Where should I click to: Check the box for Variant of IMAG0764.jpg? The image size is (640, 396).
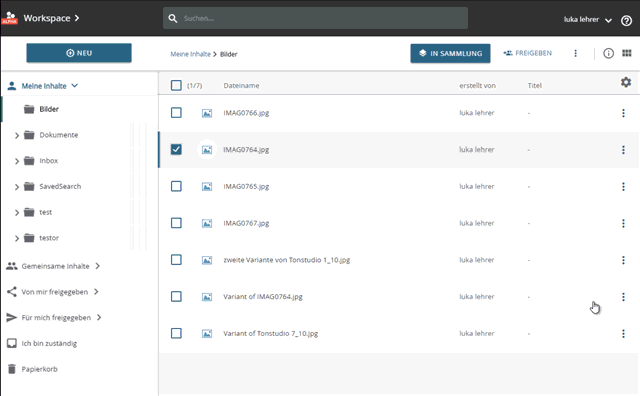click(x=176, y=296)
